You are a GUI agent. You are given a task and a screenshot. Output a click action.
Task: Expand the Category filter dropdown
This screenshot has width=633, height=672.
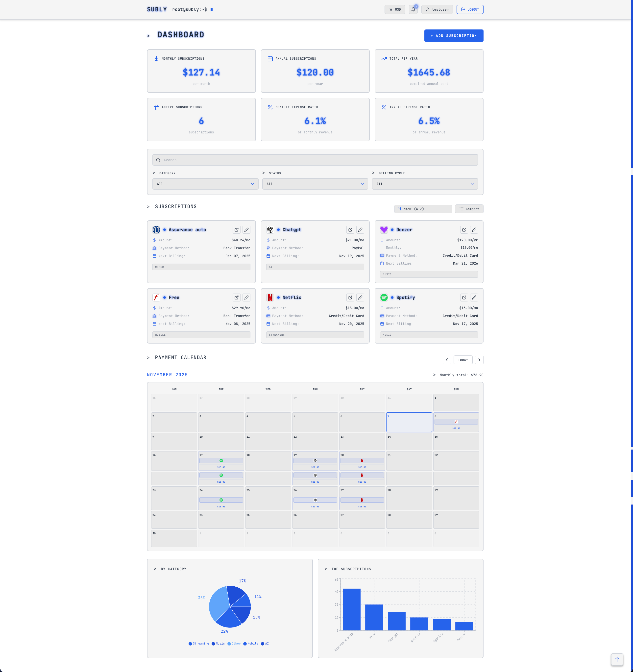click(x=205, y=184)
